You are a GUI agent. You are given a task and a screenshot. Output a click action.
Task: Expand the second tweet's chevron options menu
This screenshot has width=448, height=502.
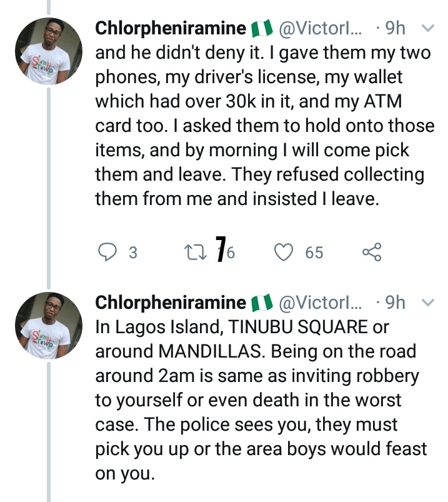point(428,303)
